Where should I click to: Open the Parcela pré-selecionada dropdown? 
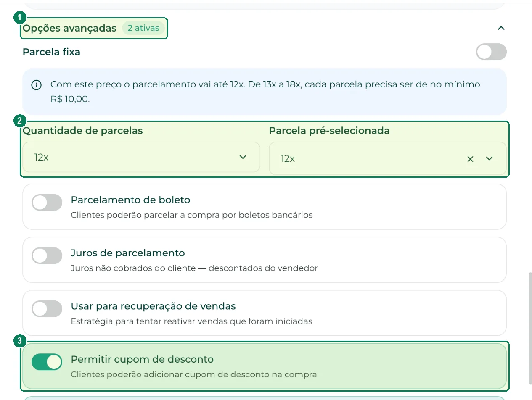coord(387,158)
